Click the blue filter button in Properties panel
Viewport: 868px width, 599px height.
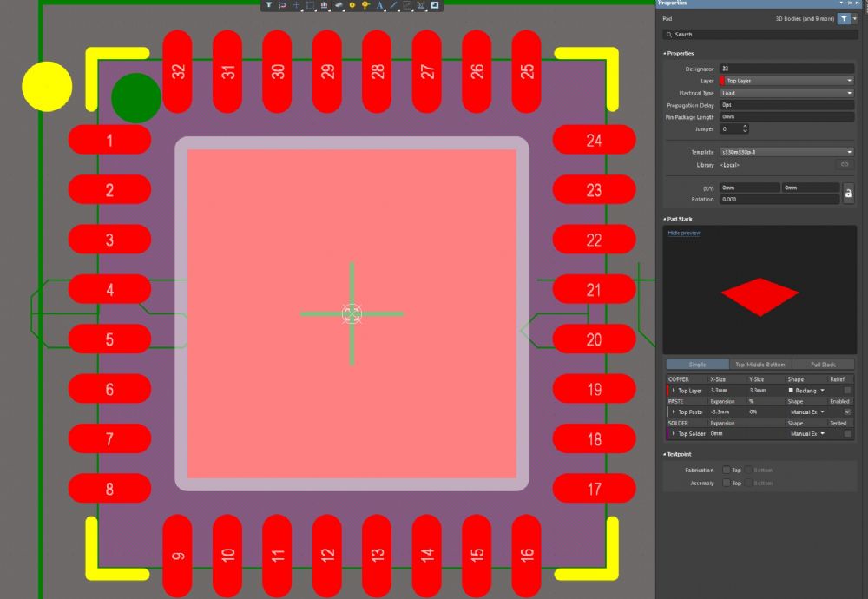(844, 18)
